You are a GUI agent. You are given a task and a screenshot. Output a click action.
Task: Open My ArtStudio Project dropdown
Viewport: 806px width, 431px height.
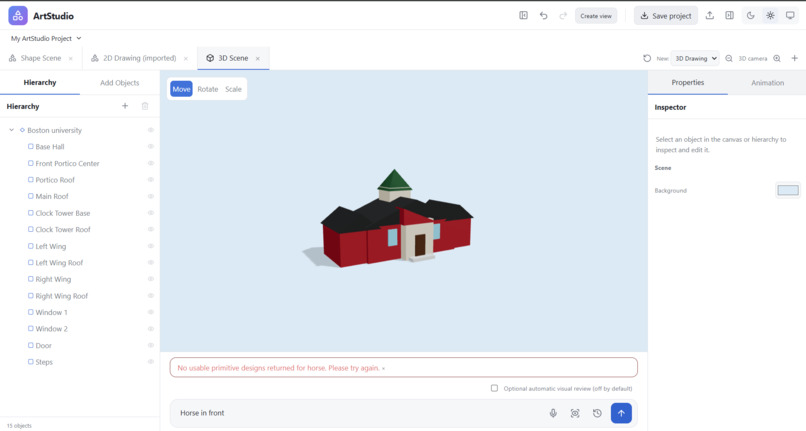[x=46, y=39]
